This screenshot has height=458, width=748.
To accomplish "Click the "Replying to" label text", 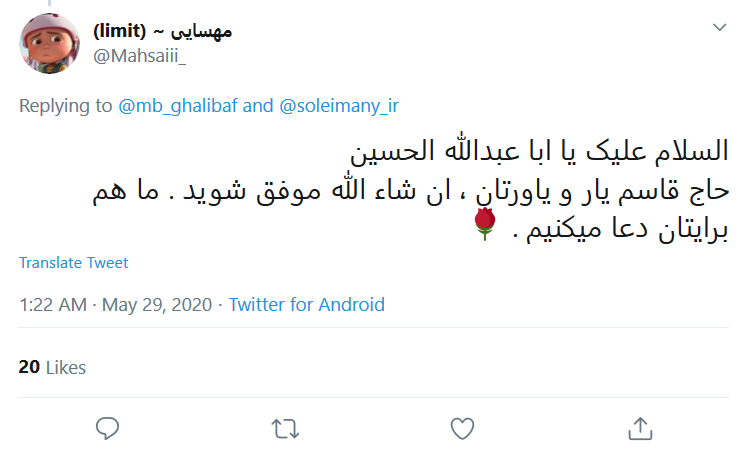I will [66, 106].
